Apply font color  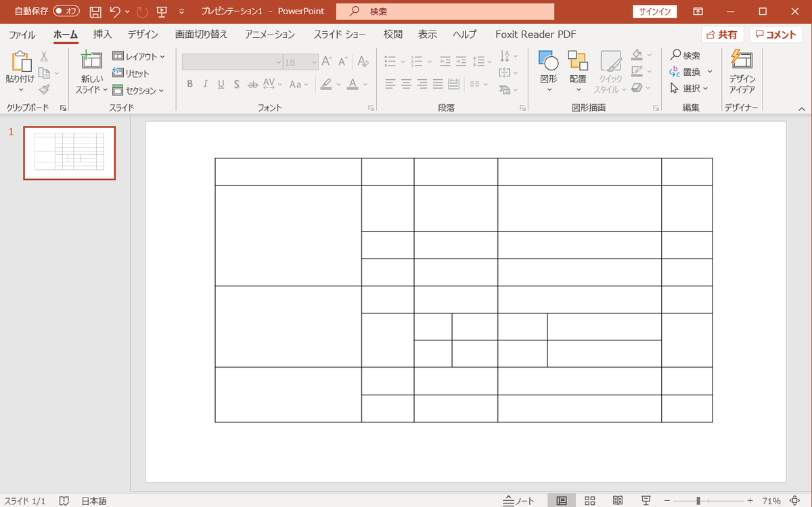coord(352,84)
